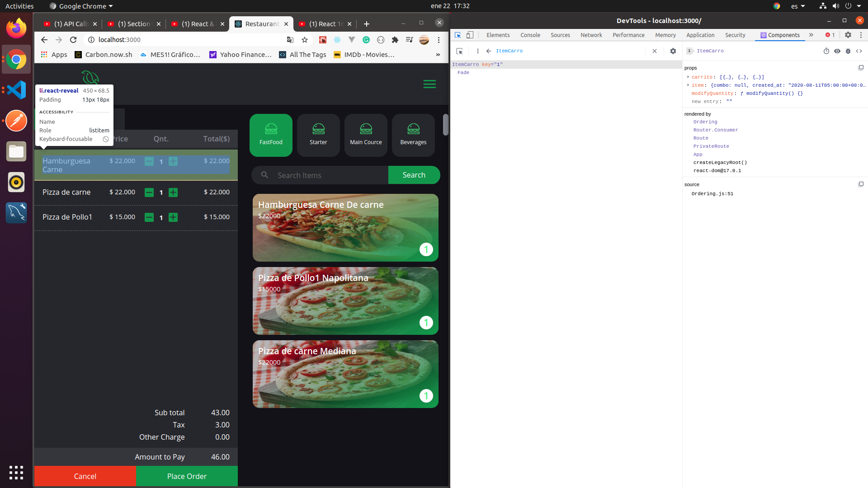
Task: View source for ItemCarro component
Action: (x=859, y=51)
